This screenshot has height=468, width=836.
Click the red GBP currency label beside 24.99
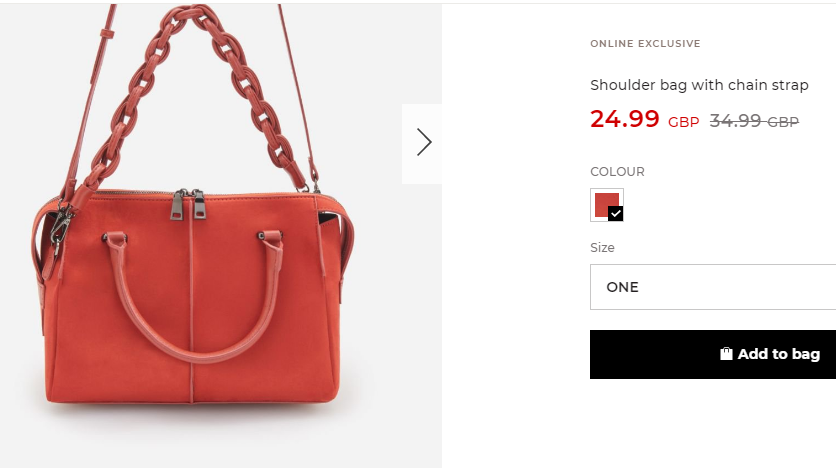pos(683,123)
